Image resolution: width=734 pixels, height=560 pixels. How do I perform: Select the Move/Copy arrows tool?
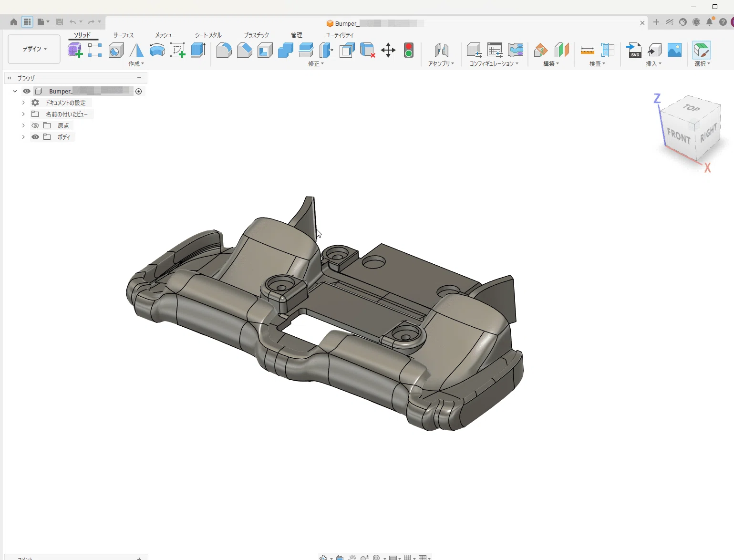(388, 50)
